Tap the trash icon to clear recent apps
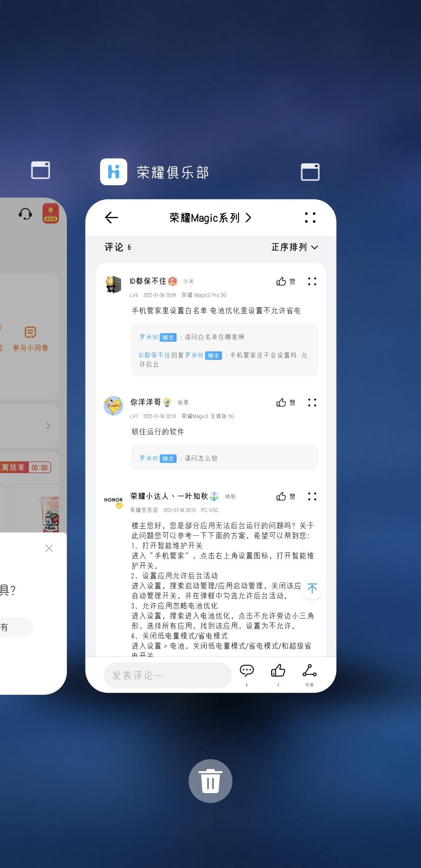The image size is (421, 868). pyautogui.click(x=210, y=781)
